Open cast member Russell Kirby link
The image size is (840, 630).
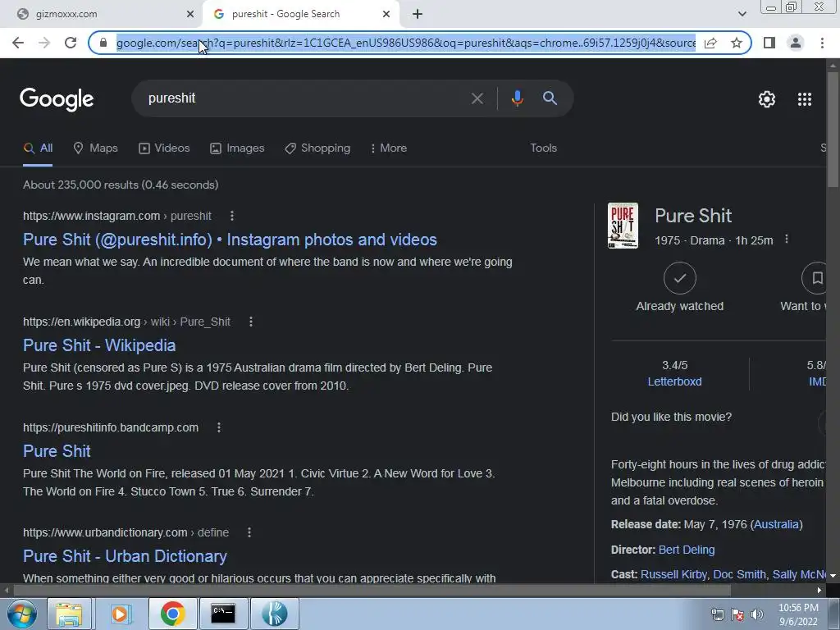point(673,574)
